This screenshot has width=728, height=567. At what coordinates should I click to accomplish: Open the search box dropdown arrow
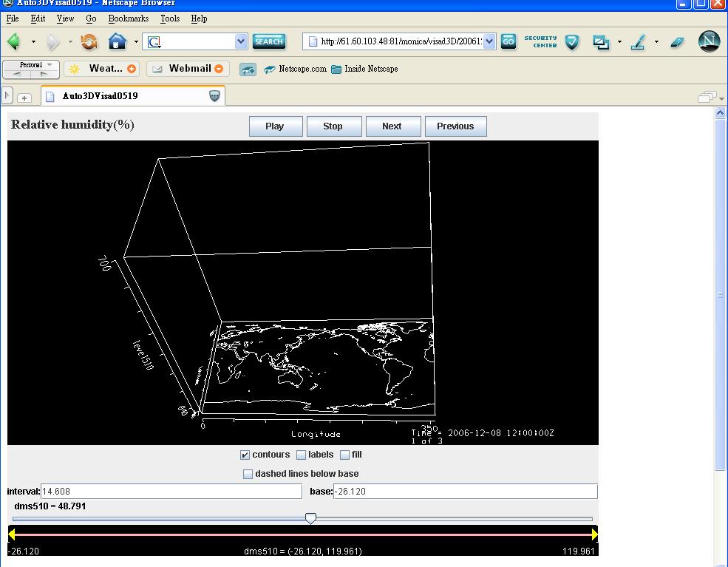click(241, 41)
